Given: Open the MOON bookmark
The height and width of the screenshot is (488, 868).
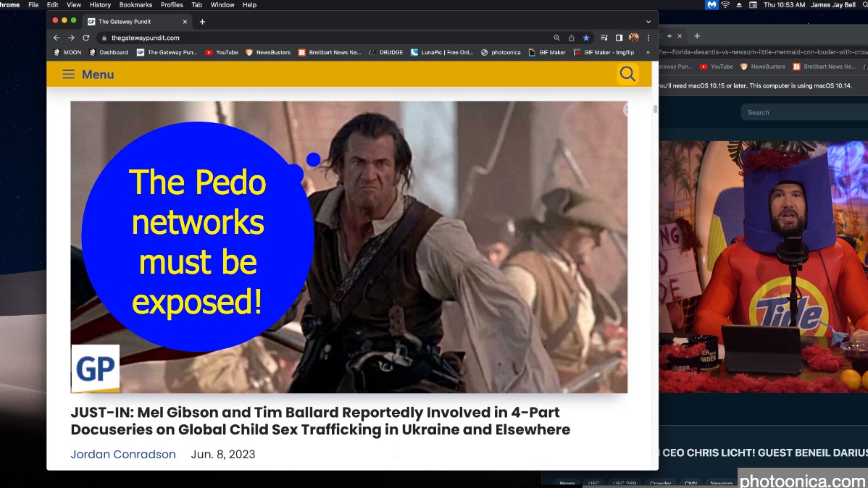Looking at the screenshot, I should pos(67,53).
